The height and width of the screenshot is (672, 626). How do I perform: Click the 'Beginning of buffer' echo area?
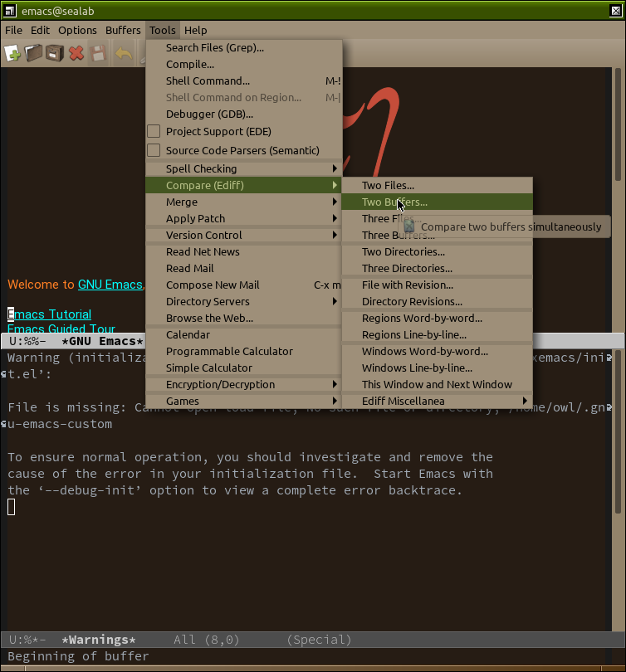click(x=79, y=656)
